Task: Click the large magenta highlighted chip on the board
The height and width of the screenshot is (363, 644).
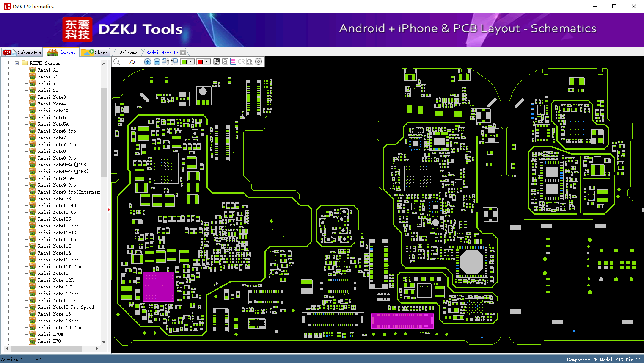Action: (158, 287)
